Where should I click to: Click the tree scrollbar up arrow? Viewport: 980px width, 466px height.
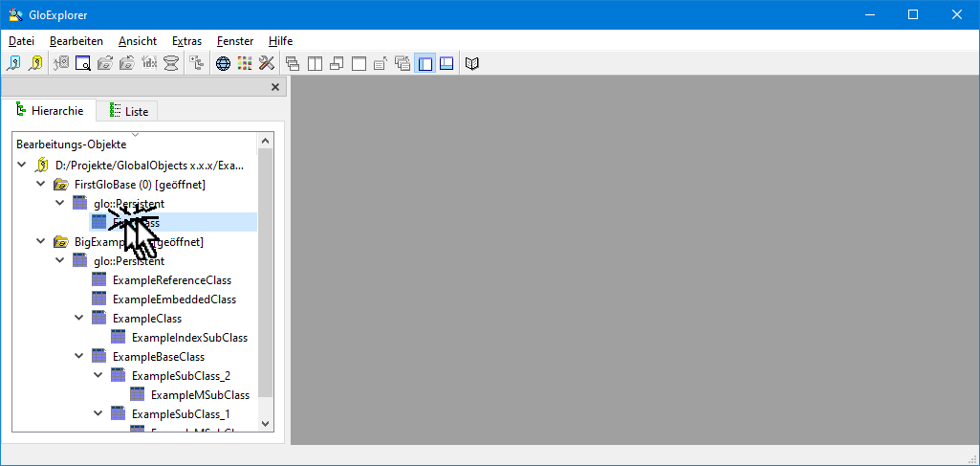(x=265, y=142)
